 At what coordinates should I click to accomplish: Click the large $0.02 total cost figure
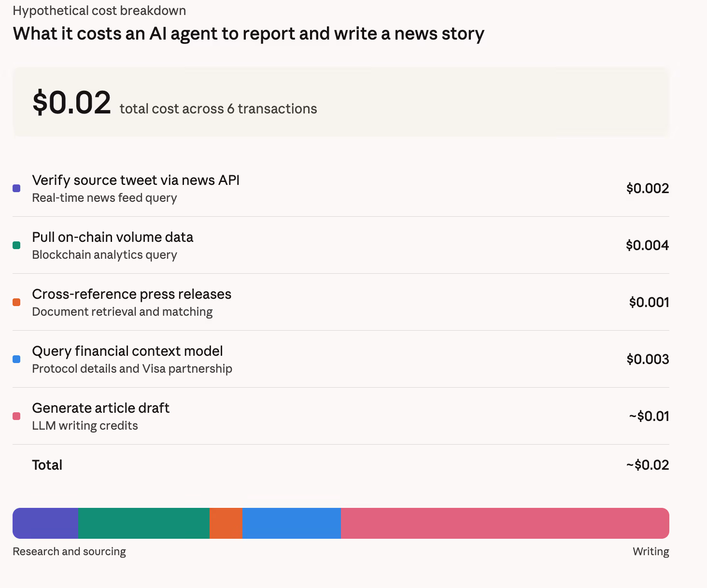click(71, 102)
